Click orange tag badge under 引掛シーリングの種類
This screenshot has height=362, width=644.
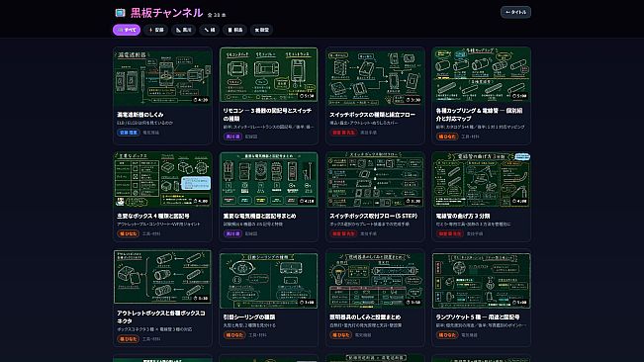[x=234, y=335]
